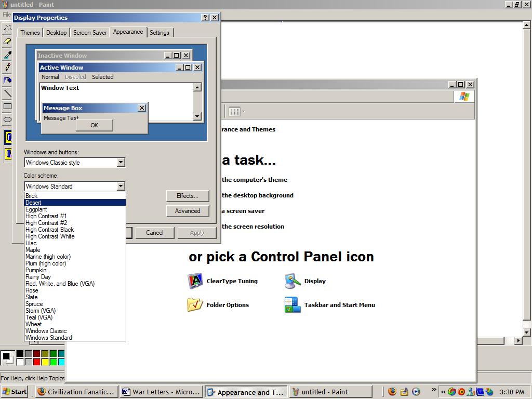532x399 pixels.
Task: Open Taskbar and Start Menu icon
Action: tap(292, 304)
